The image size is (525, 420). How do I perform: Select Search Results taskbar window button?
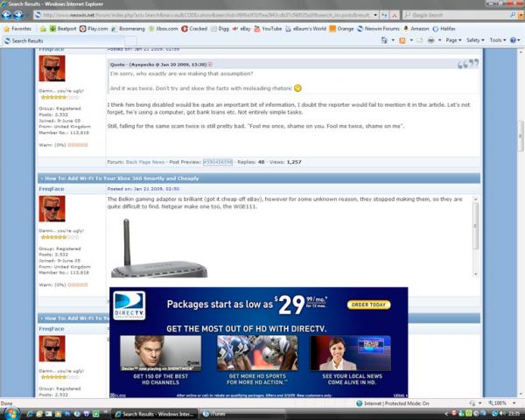pyautogui.click(x=155, y=414)
